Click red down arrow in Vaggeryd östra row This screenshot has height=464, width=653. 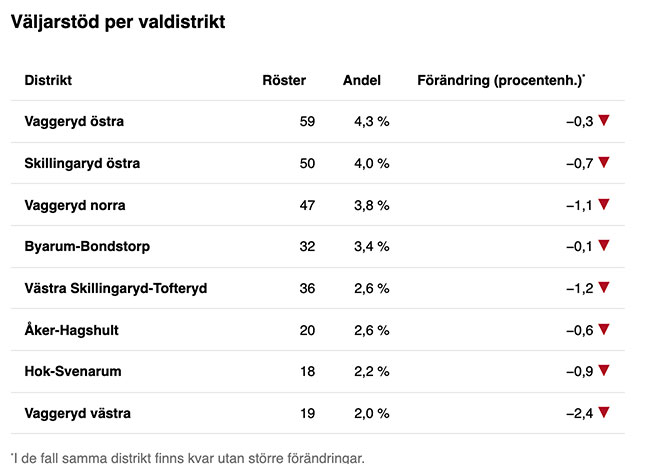[x=604, y=121]
